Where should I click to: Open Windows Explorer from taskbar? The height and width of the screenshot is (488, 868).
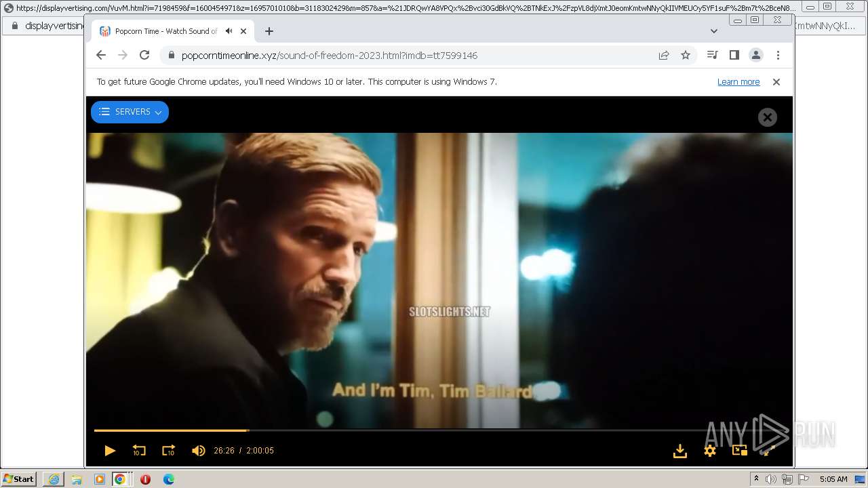coord(77,479)
